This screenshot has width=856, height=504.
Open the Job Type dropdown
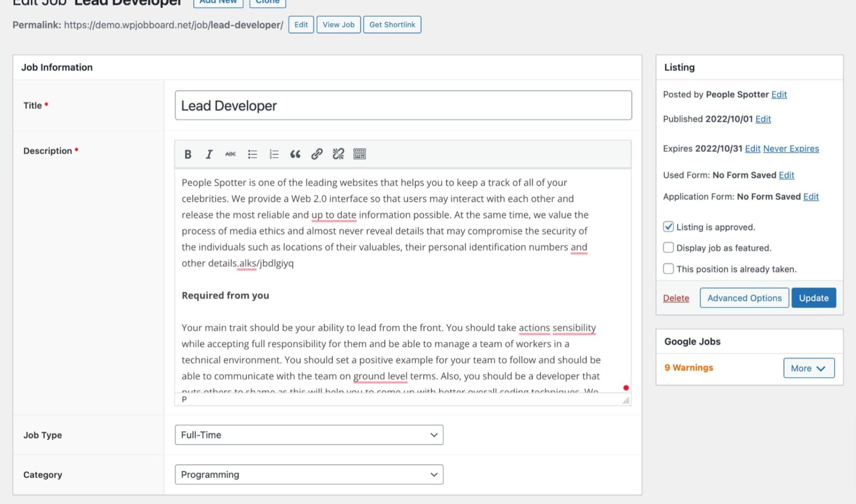click(x=309, y=435)
